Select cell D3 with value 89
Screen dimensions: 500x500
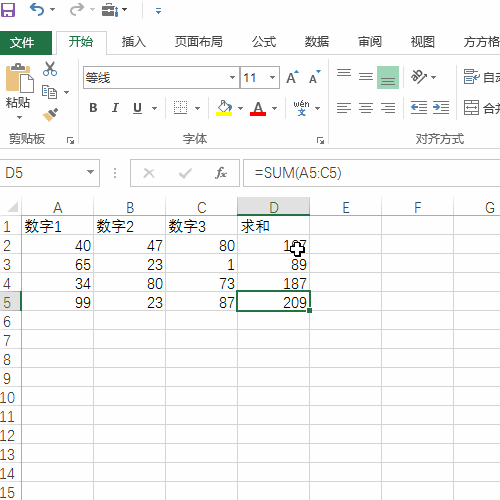[273, 264]
